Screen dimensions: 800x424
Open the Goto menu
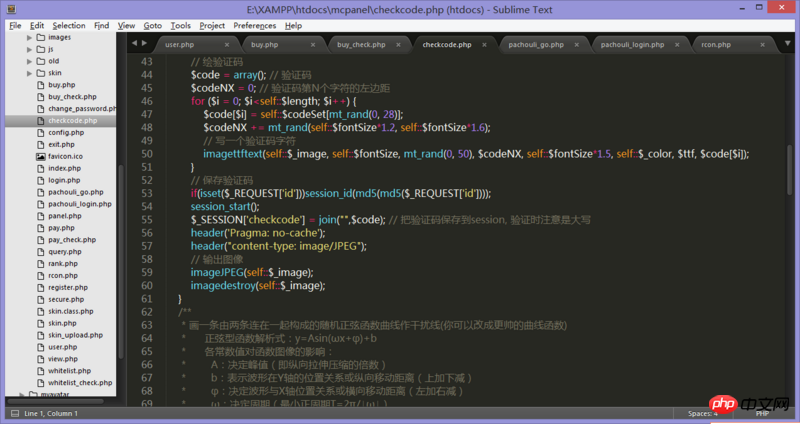coord(153,25)
